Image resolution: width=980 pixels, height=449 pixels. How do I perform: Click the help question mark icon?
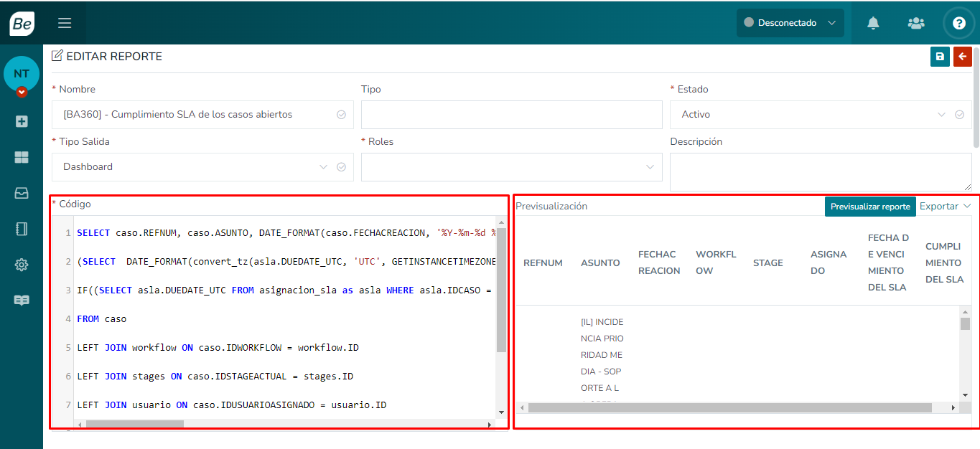[958, 23]
